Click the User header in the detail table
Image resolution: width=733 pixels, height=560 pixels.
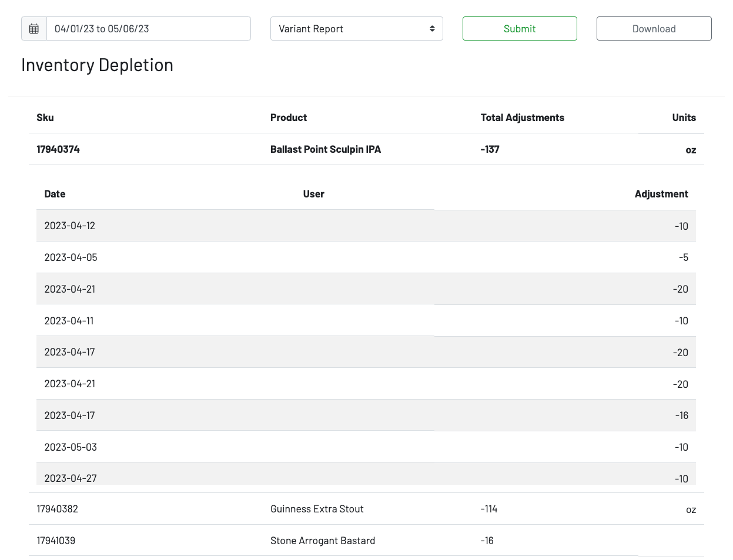pyautogui.click(x=313, y=194)
